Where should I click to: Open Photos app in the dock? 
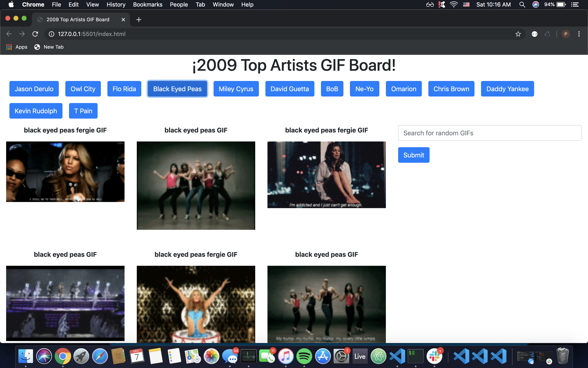point(211,356)
